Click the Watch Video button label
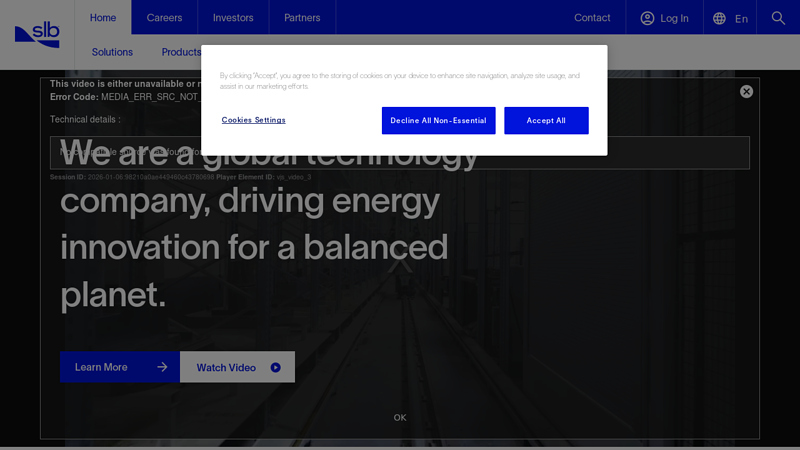Viewport: 800px width, 450px height. pos(226,367)
